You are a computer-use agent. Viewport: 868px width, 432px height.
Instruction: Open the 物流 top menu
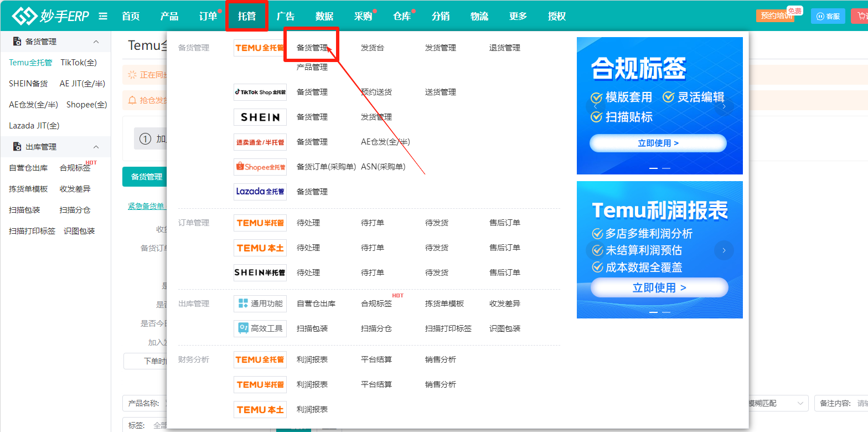(x=479, y=16)
